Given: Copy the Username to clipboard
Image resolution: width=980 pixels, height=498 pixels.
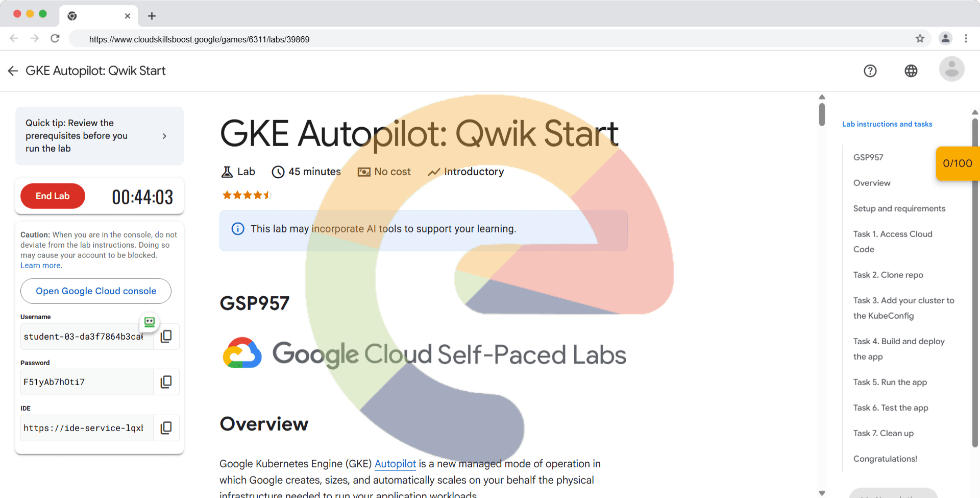Looking at the screenshot, I should click(166, 337).
